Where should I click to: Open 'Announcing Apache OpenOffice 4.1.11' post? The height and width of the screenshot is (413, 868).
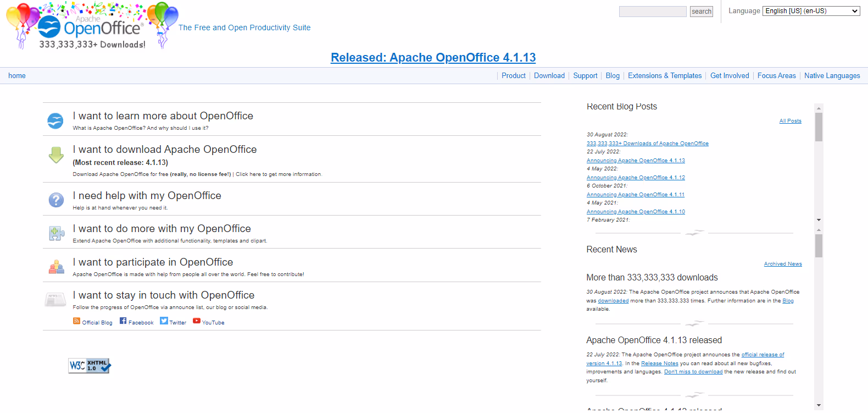(x=636, y=195)
